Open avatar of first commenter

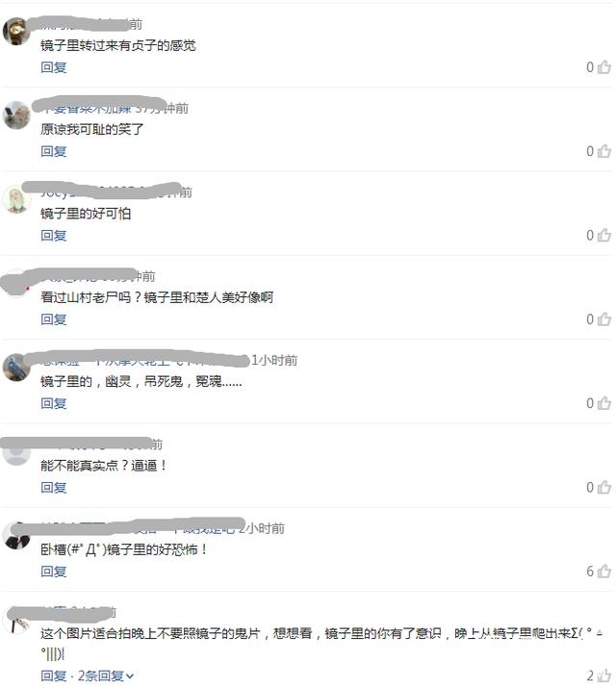16,31
